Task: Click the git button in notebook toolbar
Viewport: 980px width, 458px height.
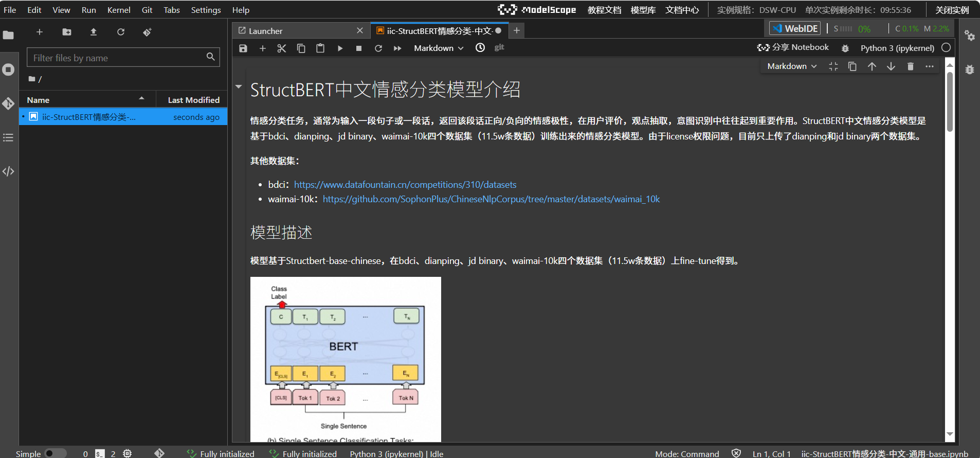Action: point(499,47)
